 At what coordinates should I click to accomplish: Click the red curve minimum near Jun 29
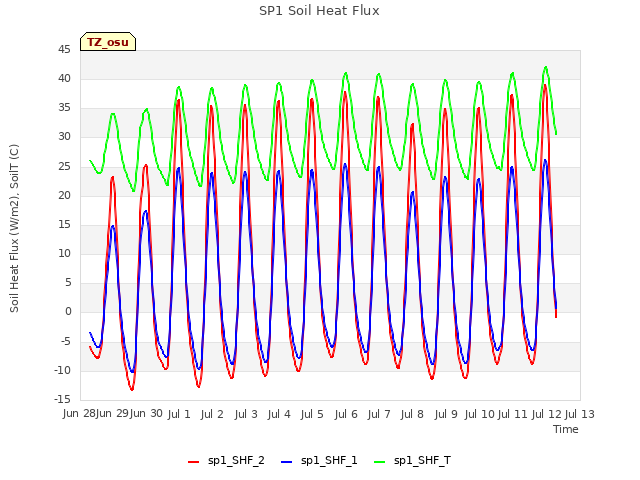[x=132, y=389]
